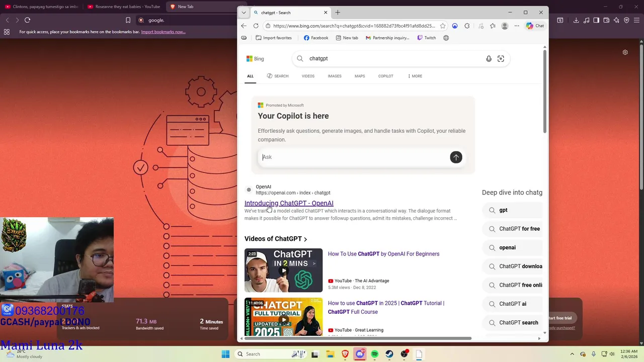This screenshot has width=644, height=362.
Task: Open the New tab bookmark in favorites bar
Action: click(x=347, y=38)
